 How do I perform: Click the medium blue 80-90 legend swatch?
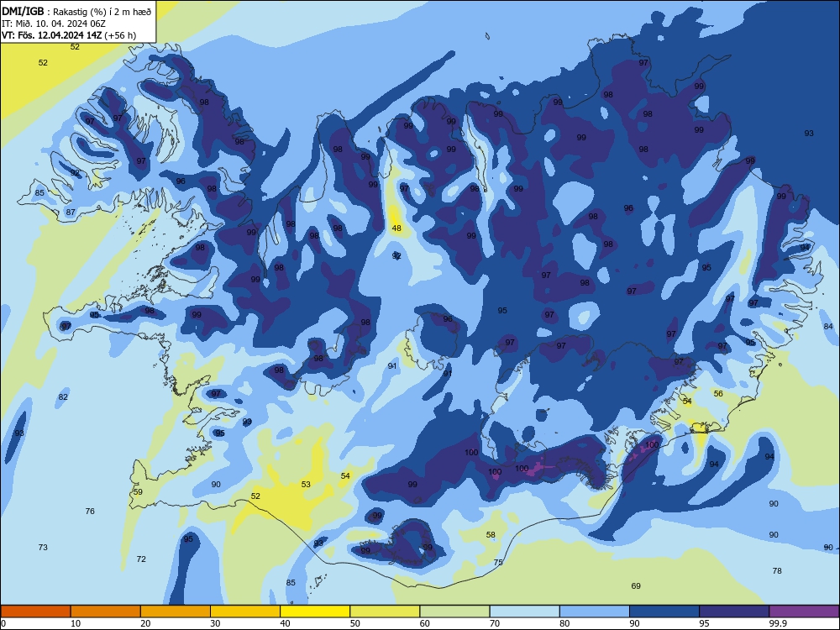tap(595, 612)
